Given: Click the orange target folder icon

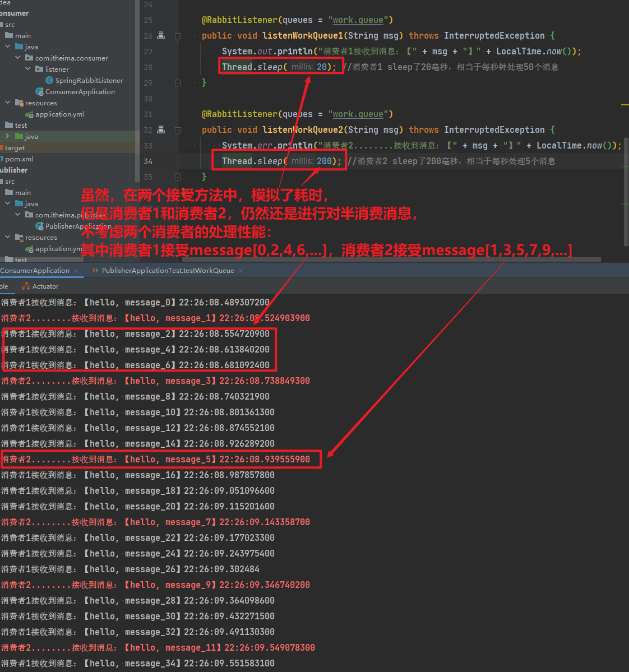Looking at the screenshot, I should [1, 148].
